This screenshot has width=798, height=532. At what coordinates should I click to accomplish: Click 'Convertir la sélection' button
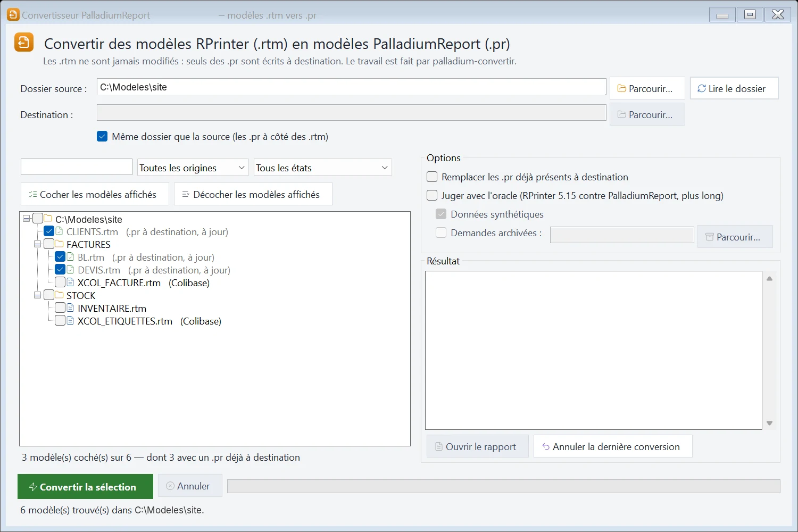[85, 487]
